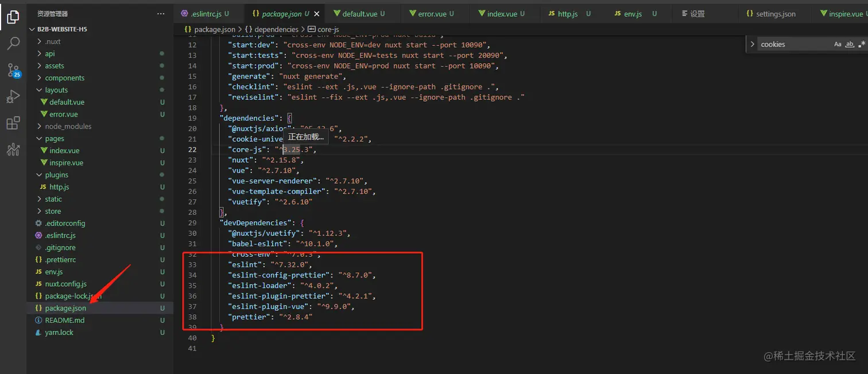868x374 pixels.
Task: Open Source Control view with 25 badge
Action: 13,70
